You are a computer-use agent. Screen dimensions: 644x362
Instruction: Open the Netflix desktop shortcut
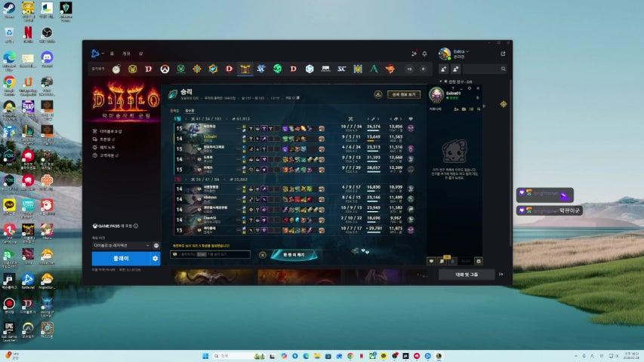click(x=28, y=34)
